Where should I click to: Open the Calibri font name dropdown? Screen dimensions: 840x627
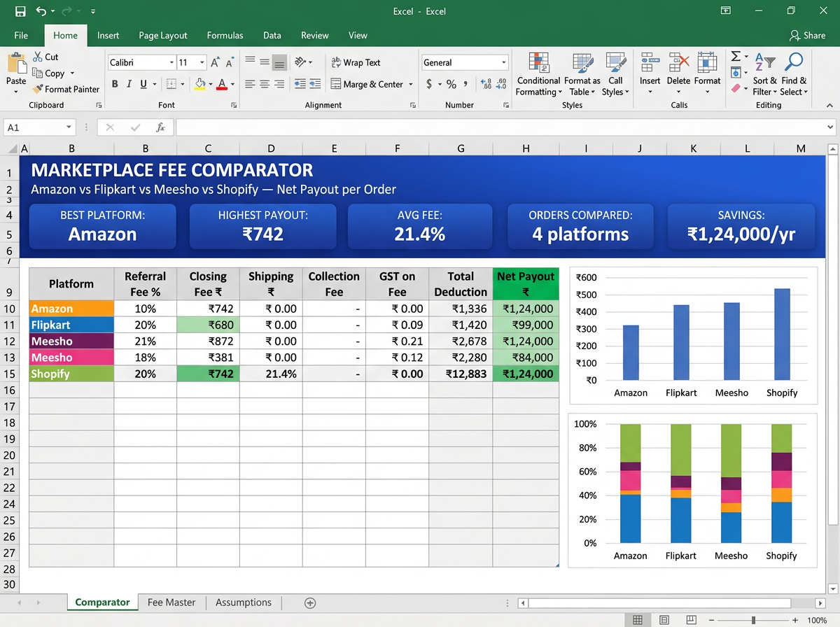click(171, 62)
